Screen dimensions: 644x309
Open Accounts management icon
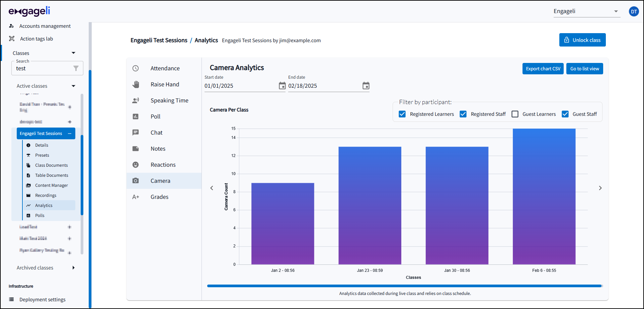pyautogui.click(x=11, y=26)
